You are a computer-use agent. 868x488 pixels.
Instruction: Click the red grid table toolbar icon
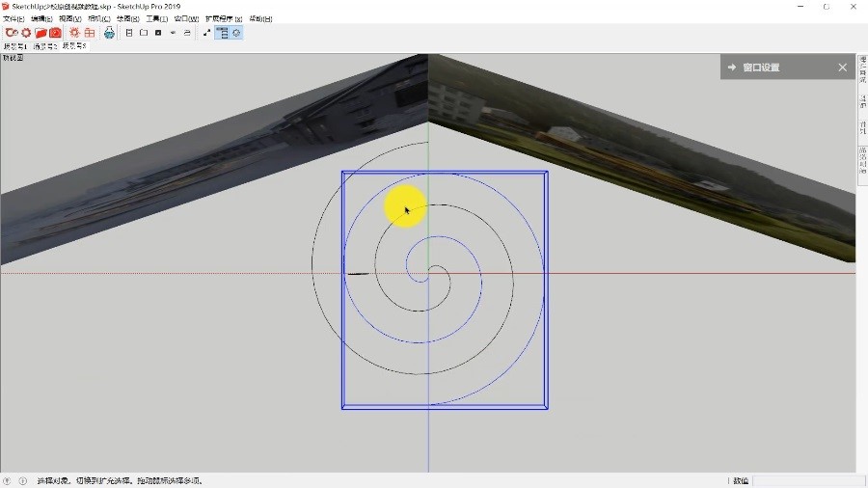(89, 33)
